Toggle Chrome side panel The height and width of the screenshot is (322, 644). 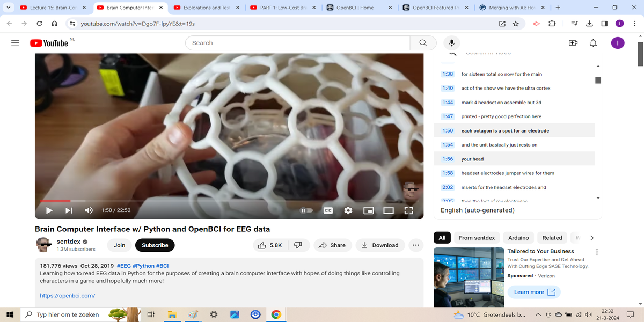[x=604, y=24]
